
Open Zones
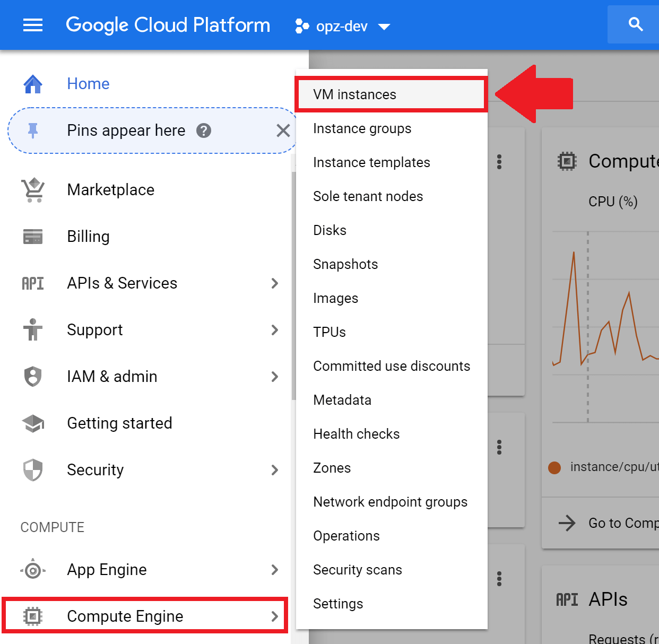[x=392, y=468]
